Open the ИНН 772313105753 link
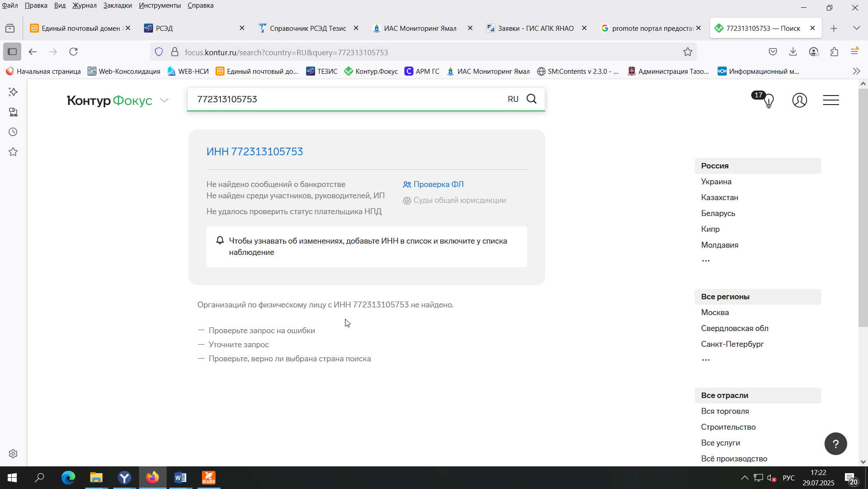Image resolution: width=868 pixels, height=489 pixels. click(x=254, y=152)
